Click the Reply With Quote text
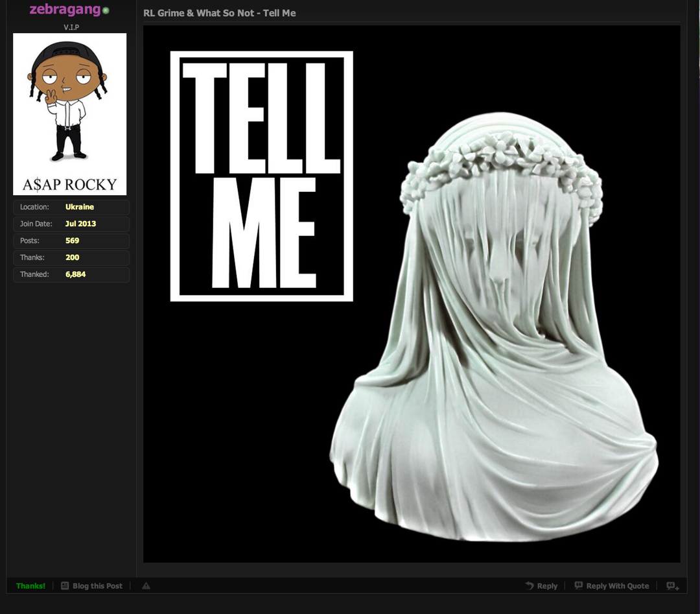 coord(618,586)
